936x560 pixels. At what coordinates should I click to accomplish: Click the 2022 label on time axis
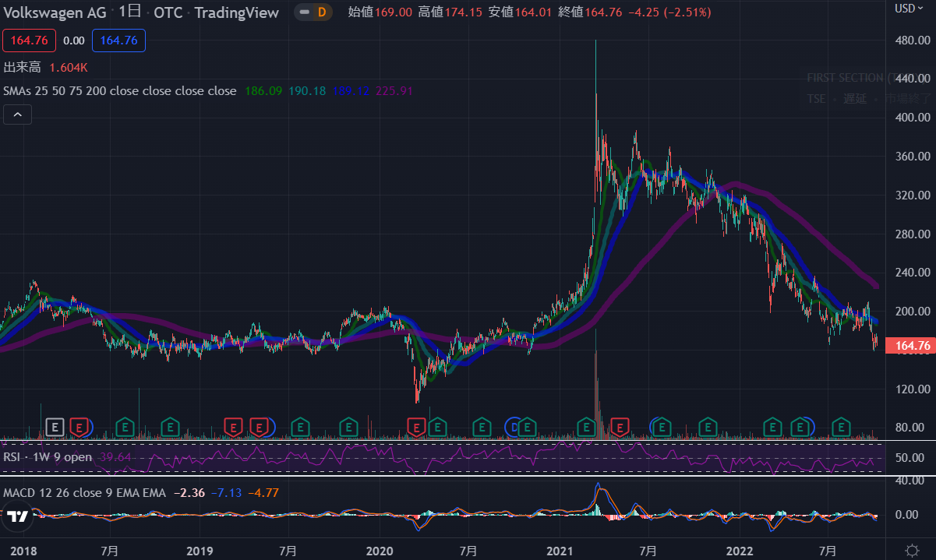point(740,550)
